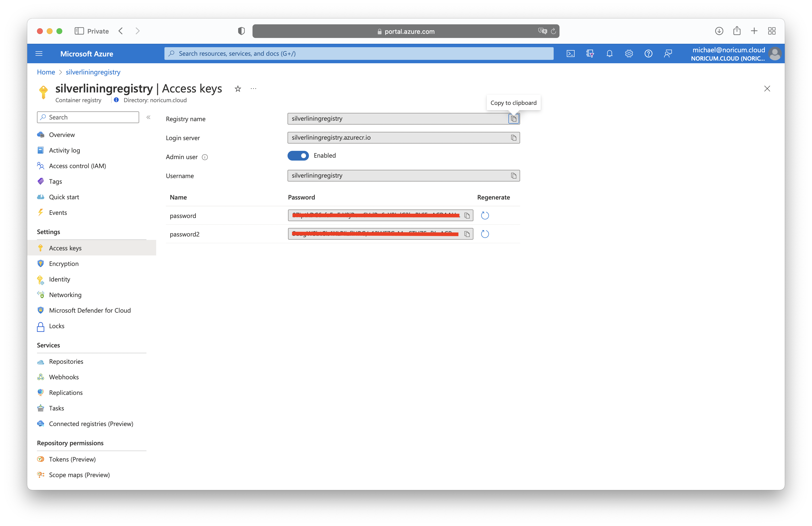Collapse the left navigation menu chevrons

coord(148,117)
